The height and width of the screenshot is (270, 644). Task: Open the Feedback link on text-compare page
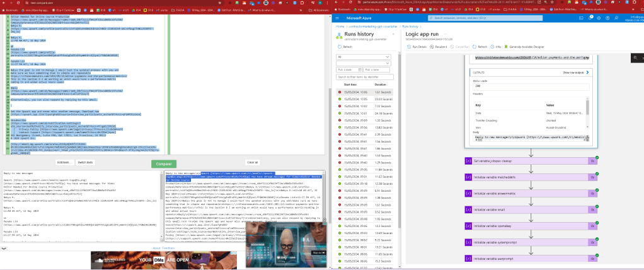pyautogui.click(x=168, y=248)
